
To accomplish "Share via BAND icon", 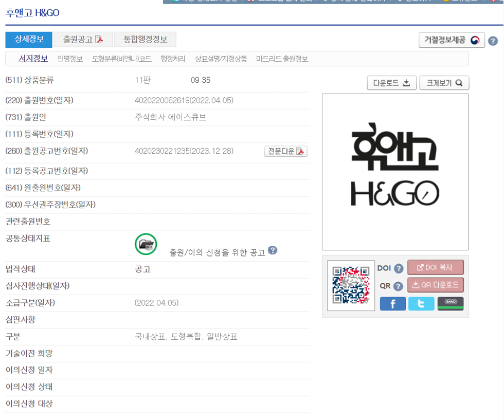I will coord(451,304).
